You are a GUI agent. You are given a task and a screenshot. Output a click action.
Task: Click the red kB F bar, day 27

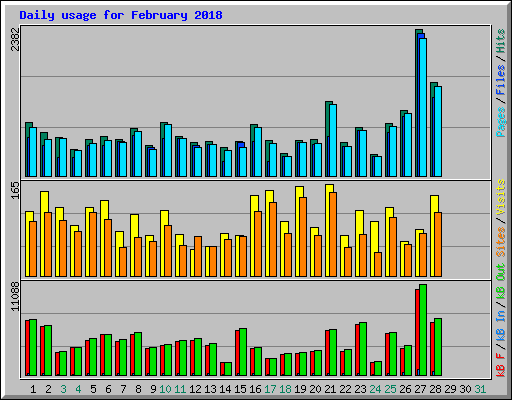417,332
